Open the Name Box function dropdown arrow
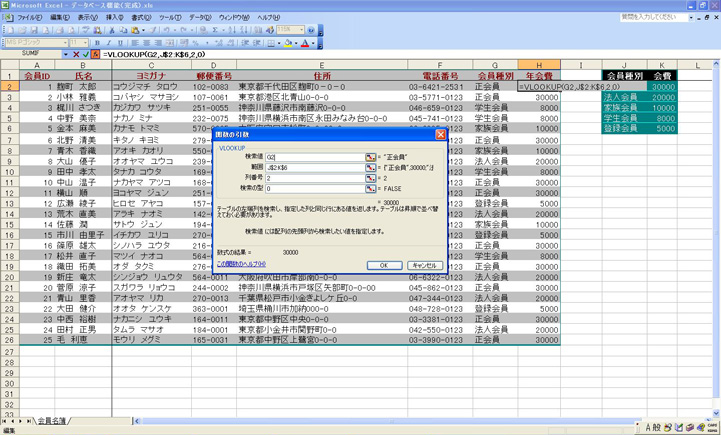 (66, 55)
